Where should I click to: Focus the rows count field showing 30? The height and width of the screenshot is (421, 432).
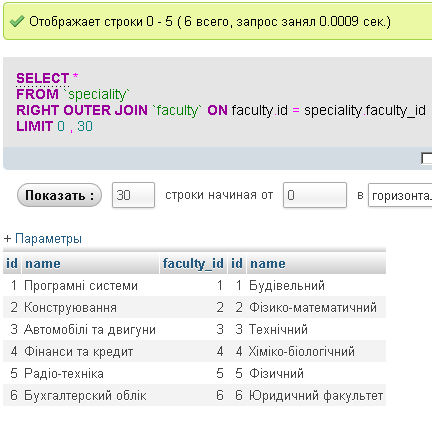(133, 195)
